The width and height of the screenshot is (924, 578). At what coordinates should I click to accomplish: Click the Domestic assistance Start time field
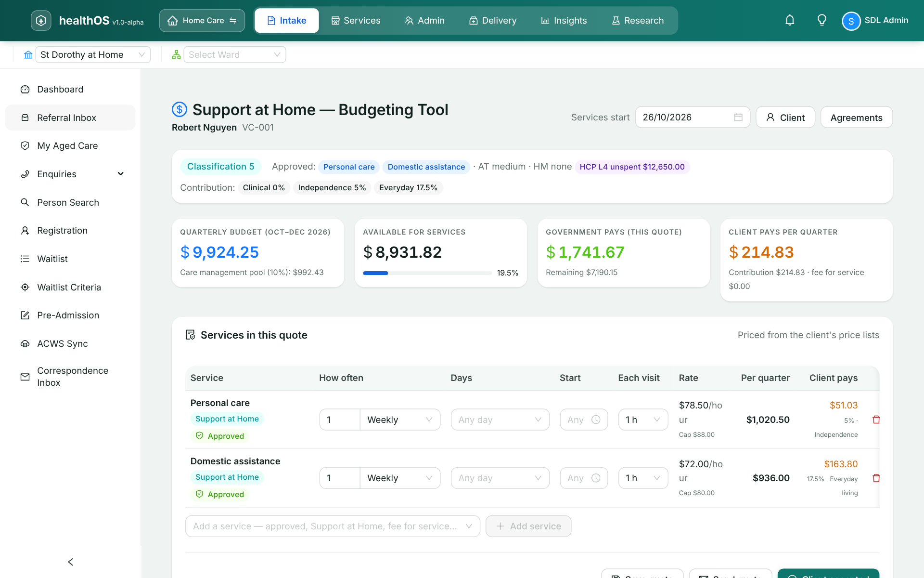tap(584, 478)
